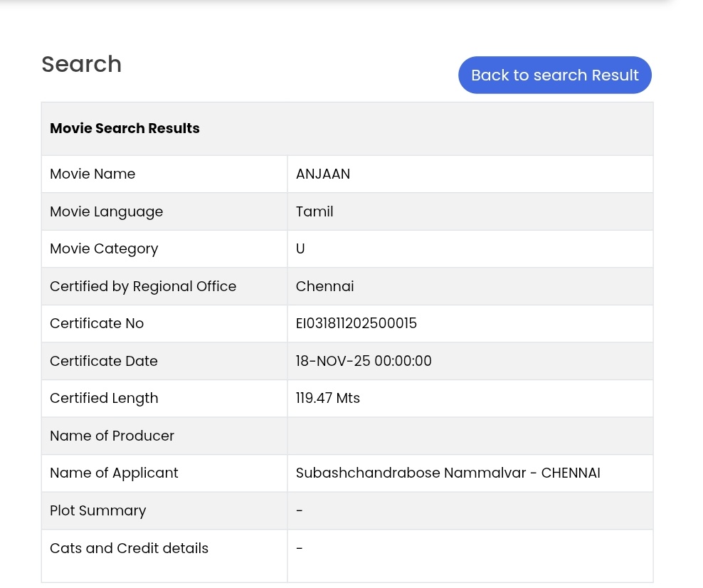Select the Movie Search Results header
Viewport: 703px width, 588px height.
coord(125,128)
